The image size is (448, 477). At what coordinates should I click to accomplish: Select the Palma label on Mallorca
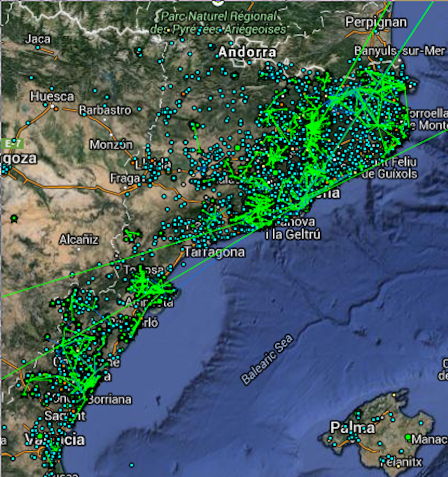(352, 428)
